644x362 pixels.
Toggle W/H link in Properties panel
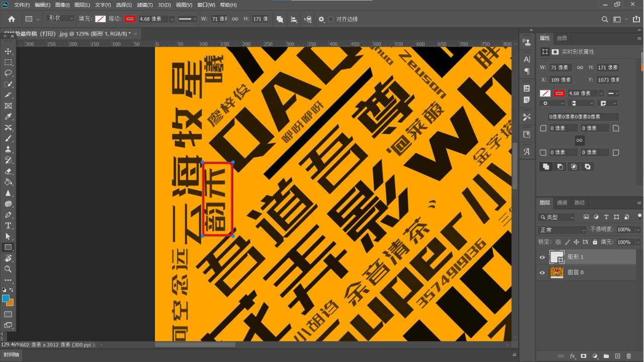(x=580, y=67)
